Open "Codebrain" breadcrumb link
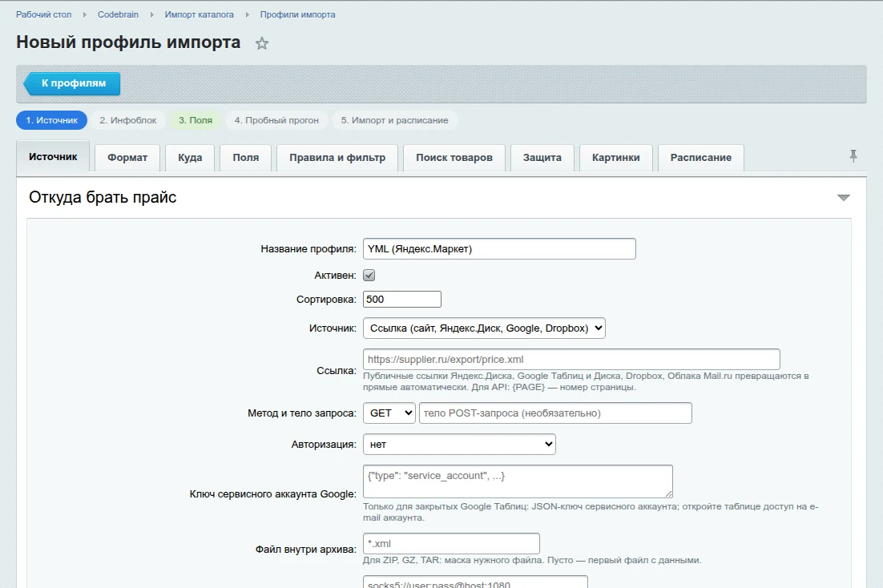Screen dimensions: 883x588 tap(119, 14)
